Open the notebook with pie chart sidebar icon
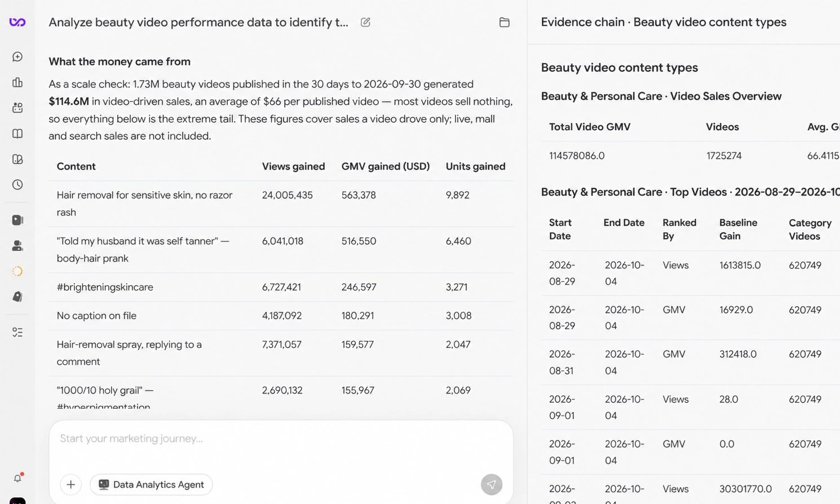This screenshot has width=840, height=504. tap(17, 159)
